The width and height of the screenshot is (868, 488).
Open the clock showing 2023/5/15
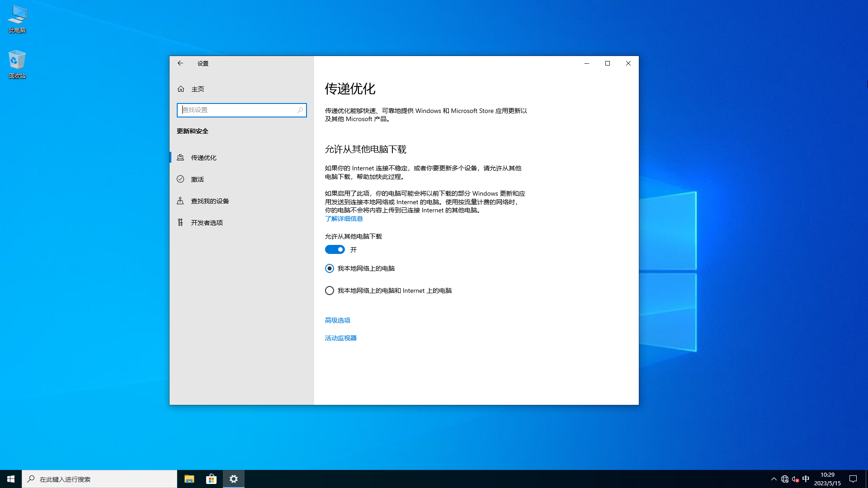click(827, 479)
